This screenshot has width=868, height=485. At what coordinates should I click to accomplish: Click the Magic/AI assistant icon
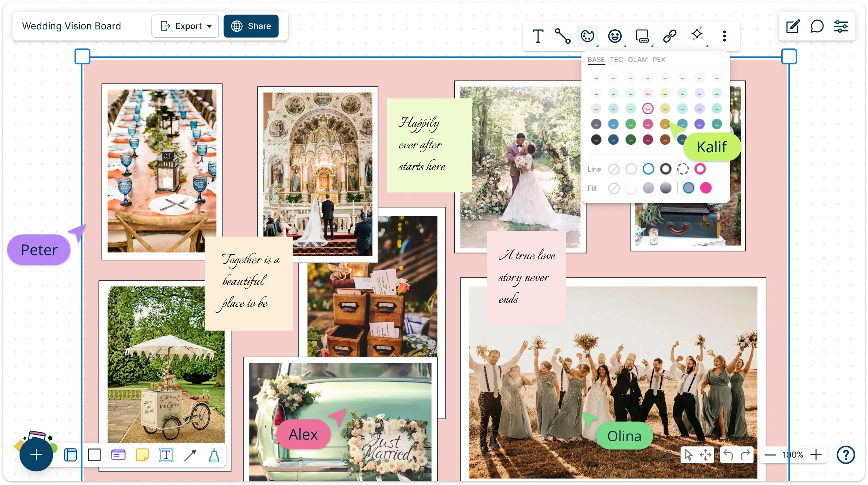[x=697, y=36]
